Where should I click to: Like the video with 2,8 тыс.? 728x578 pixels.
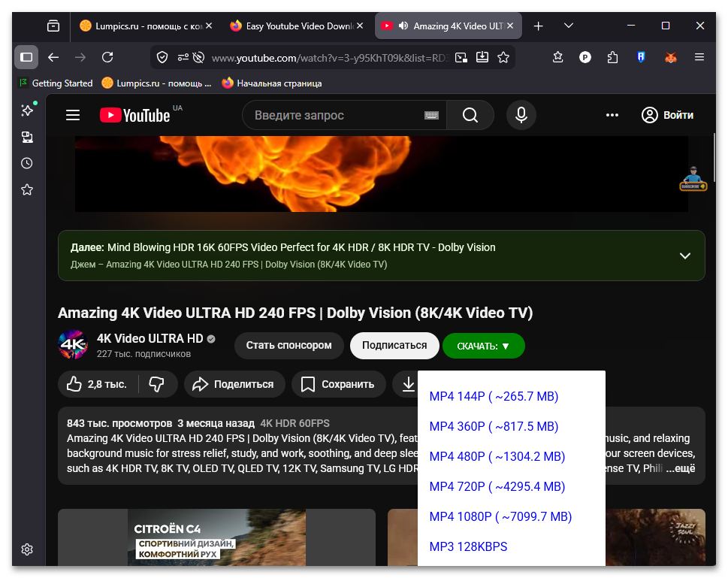[97, 384]
